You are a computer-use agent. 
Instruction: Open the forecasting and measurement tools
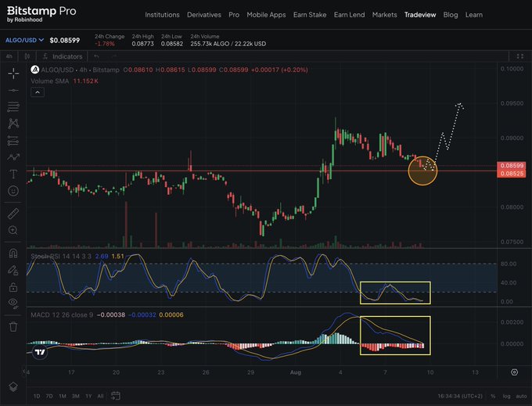[x=13, y=140]
